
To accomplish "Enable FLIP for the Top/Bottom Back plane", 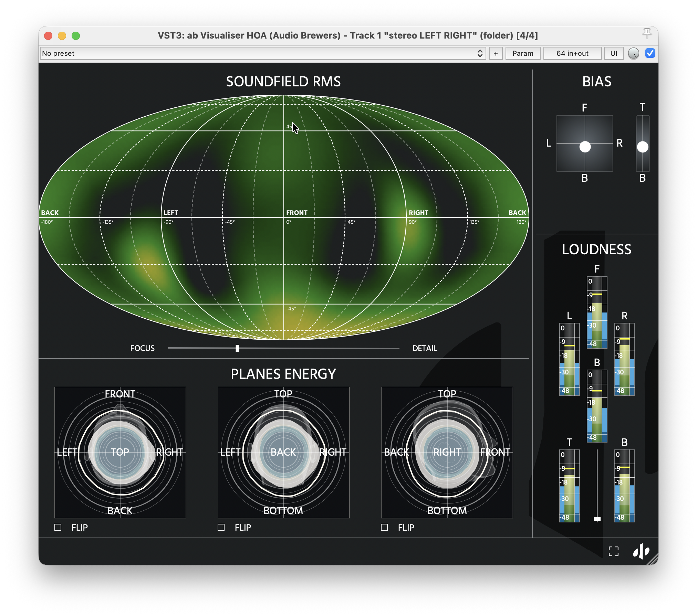I will 221,527.
